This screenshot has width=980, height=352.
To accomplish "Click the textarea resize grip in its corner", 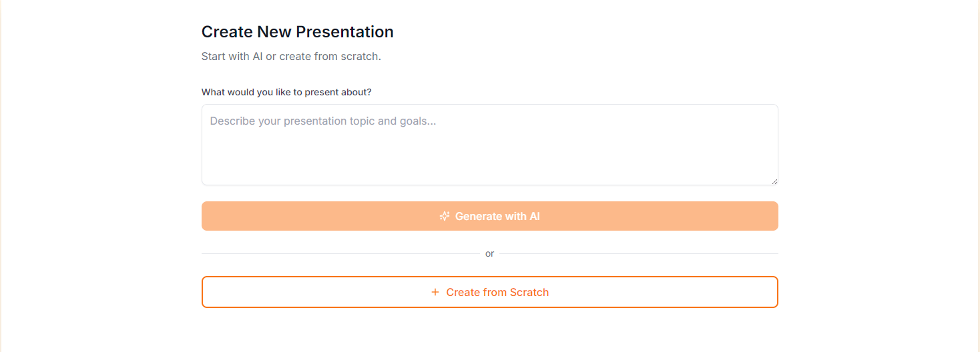I will click(774, 181).
